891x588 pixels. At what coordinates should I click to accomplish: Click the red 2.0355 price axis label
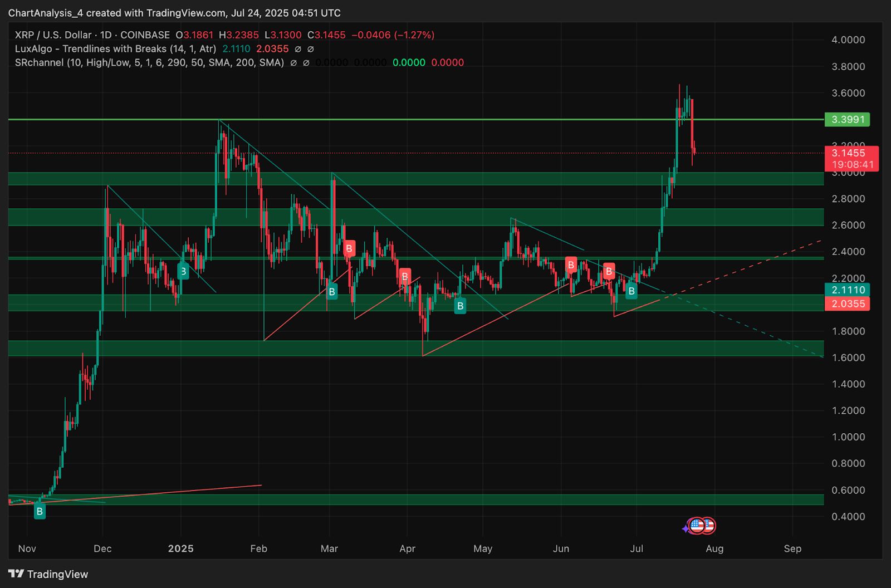click(x=848, y=304)
